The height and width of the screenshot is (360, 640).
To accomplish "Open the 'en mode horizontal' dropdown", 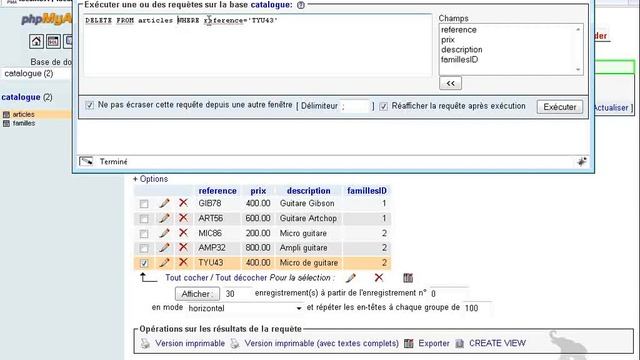I will (245, 308).
